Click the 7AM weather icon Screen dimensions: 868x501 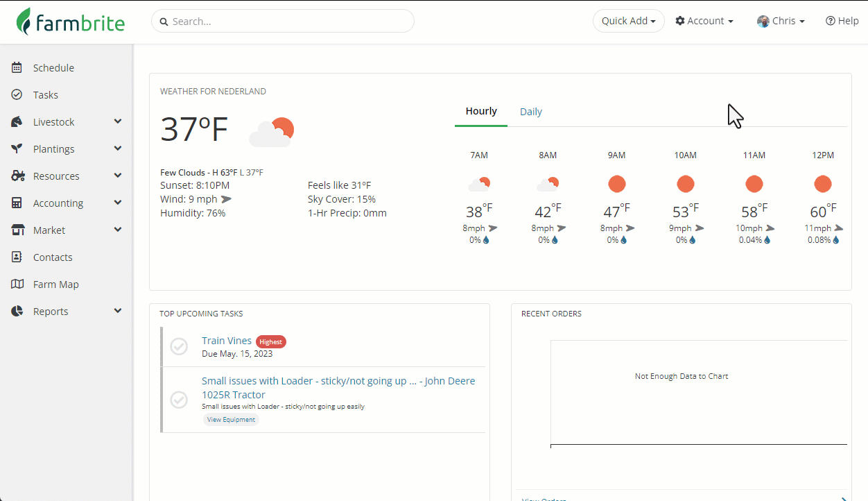click(479, 185)
